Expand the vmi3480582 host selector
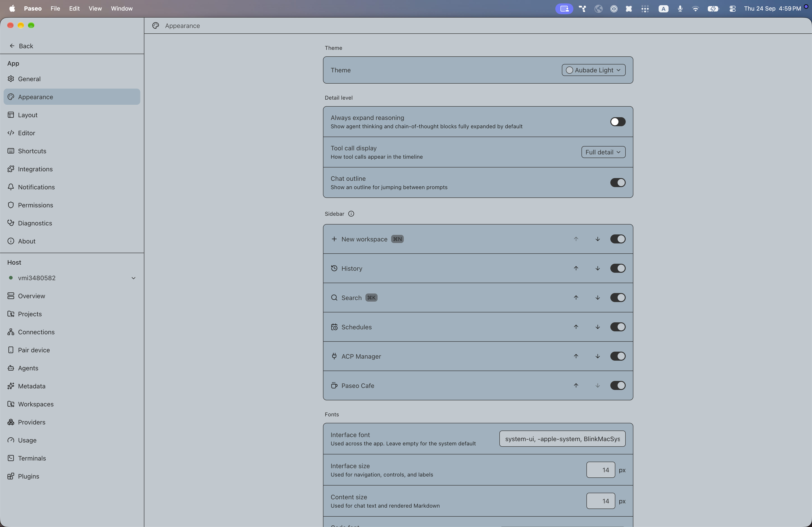The height and width of the screenshot is (527, 812). pos(72,278)
